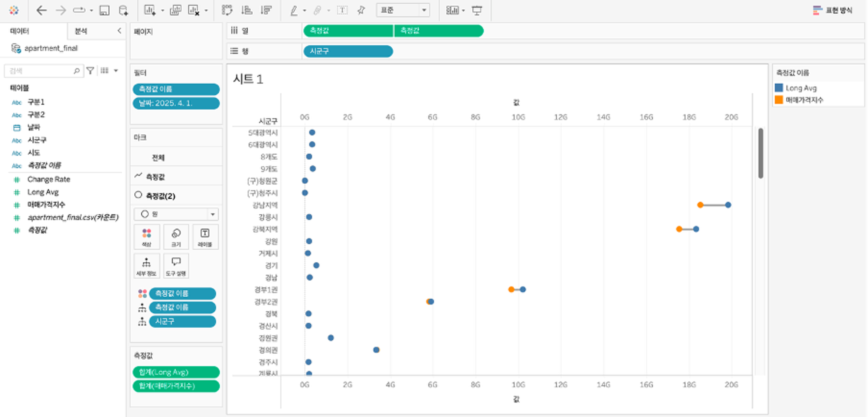Click the data pane filter funnel icon
This screenshot has width=868, height=417.
(90, 71)
